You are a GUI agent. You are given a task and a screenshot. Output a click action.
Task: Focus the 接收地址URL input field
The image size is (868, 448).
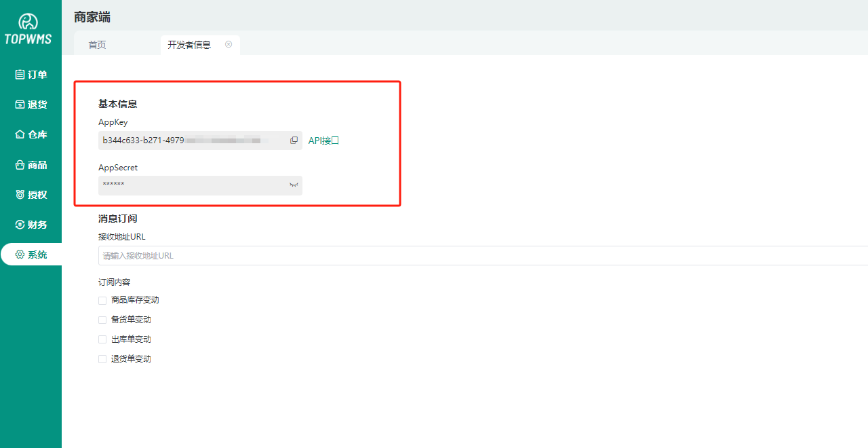[483, 256]
